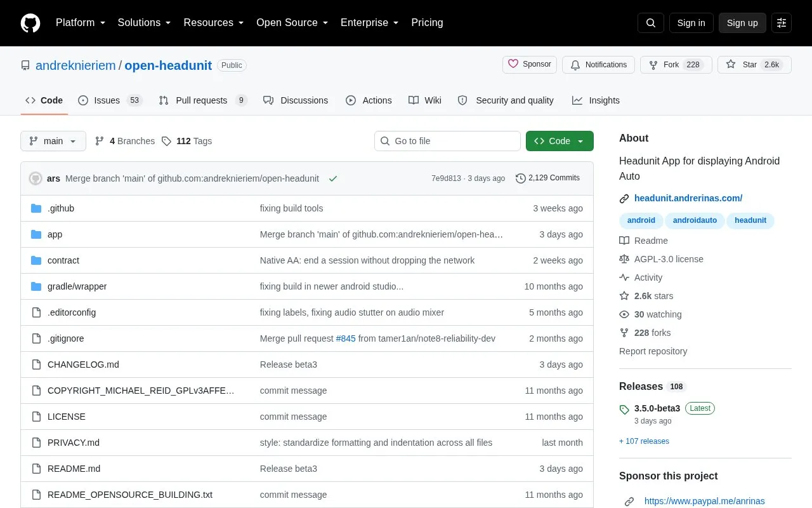Open the Security and quality tab
Image resolution: width=812 pixels, height=508 pixels.
click(x=506, y=100)
